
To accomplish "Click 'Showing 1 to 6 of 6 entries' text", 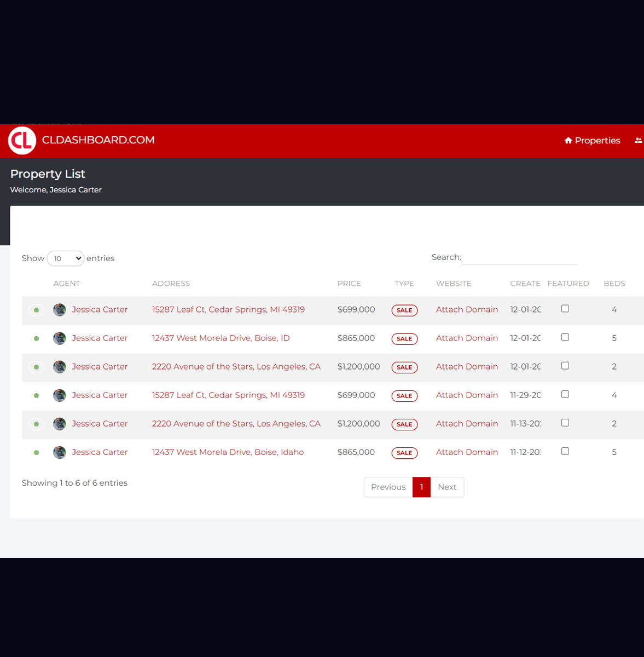I will 74,483.
